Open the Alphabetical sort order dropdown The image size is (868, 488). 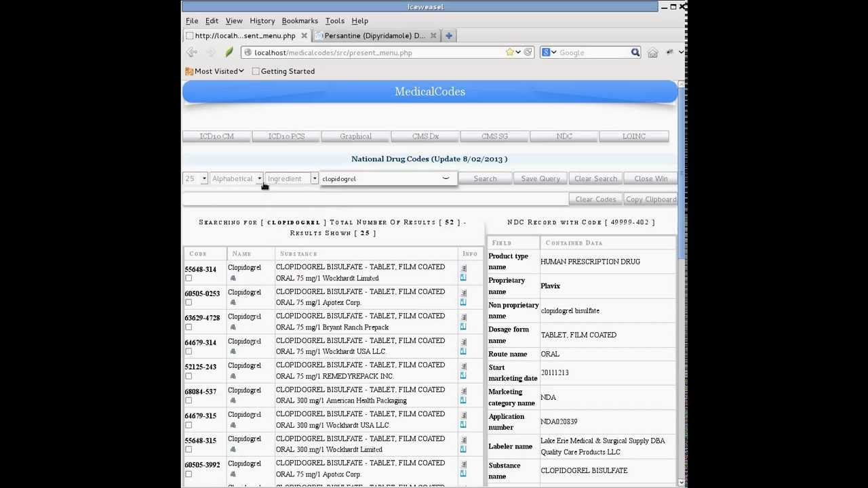[x=236, y=178]
